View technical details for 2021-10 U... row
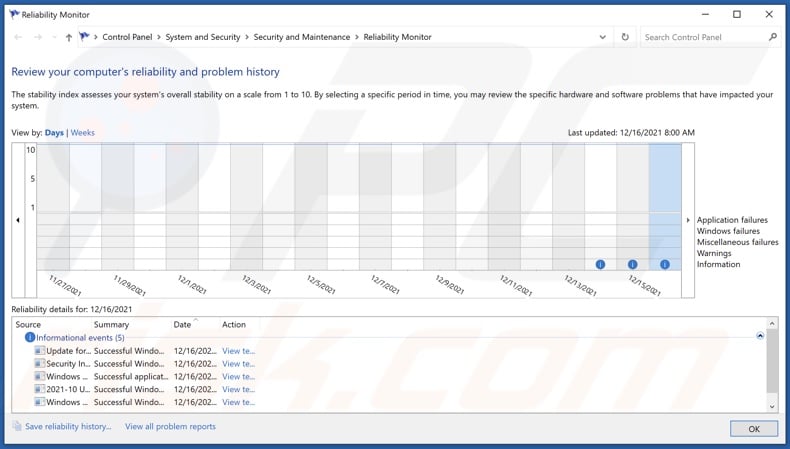Image resolution: width=790 pixels, height=449 pixels. [x=238, y=389]
